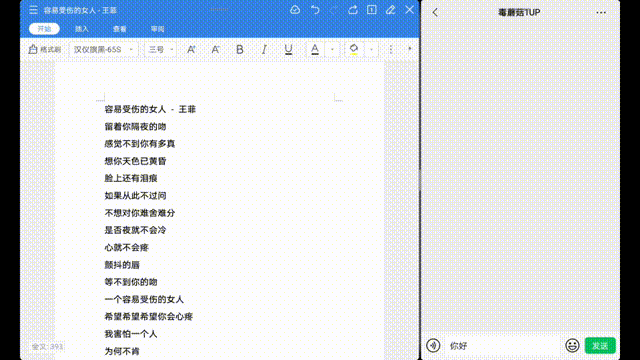Click the line 颤抖的唇
This screenshot has height=360, width=640.
(122, 265)
